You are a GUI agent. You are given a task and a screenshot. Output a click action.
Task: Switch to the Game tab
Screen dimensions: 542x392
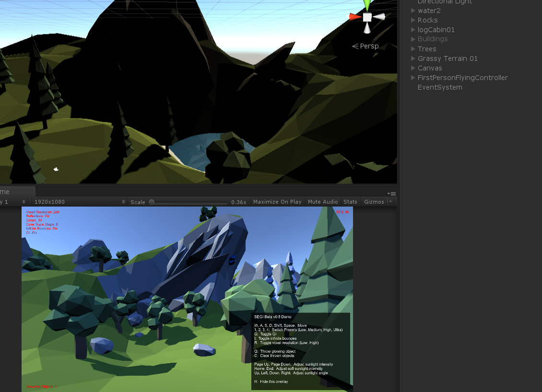click(17, 192)
